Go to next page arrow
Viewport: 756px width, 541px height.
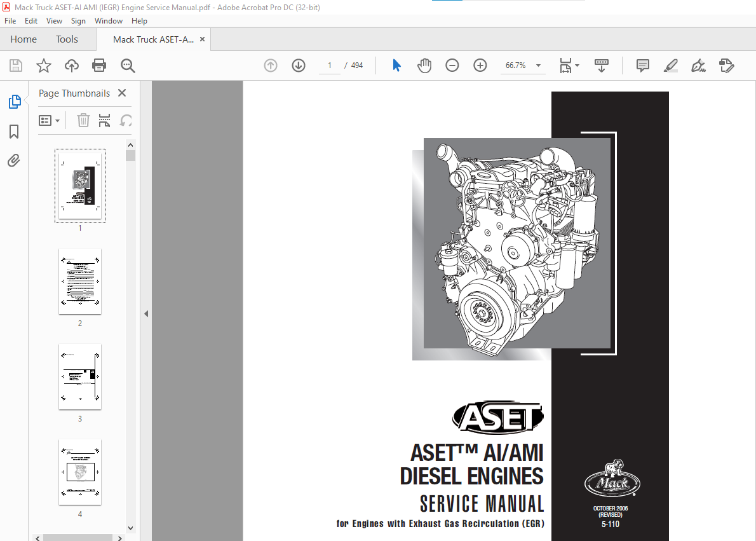point(299,65)
